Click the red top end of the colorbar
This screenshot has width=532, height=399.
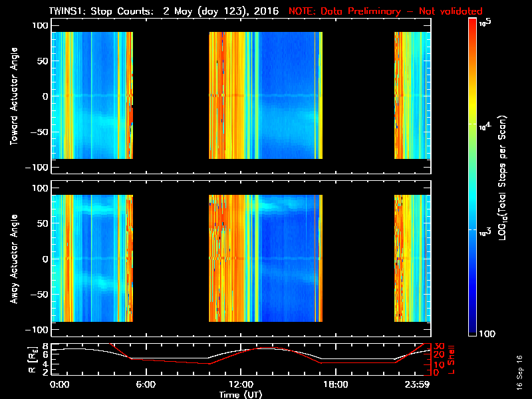coord(472,21)
